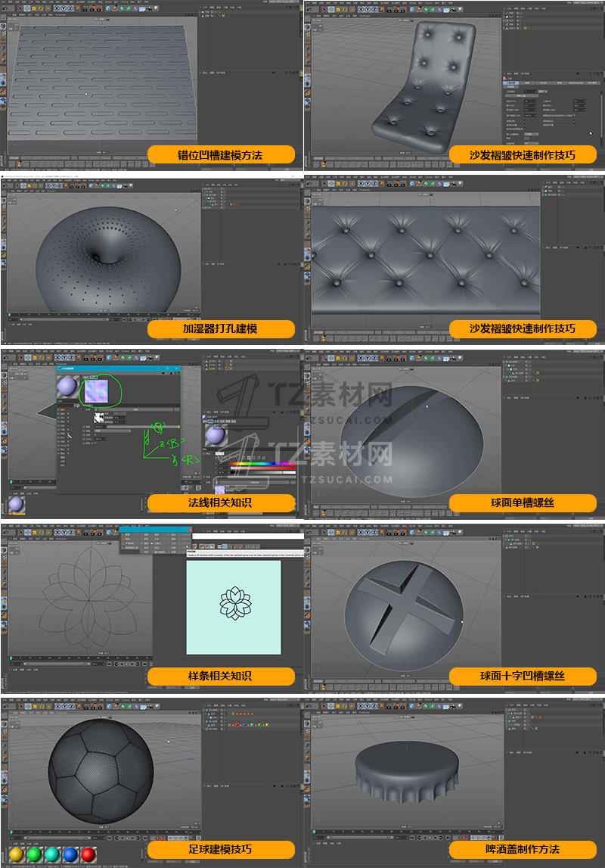Click the Light icon in 足球建模技巧 screenshot

click(157, 706)
